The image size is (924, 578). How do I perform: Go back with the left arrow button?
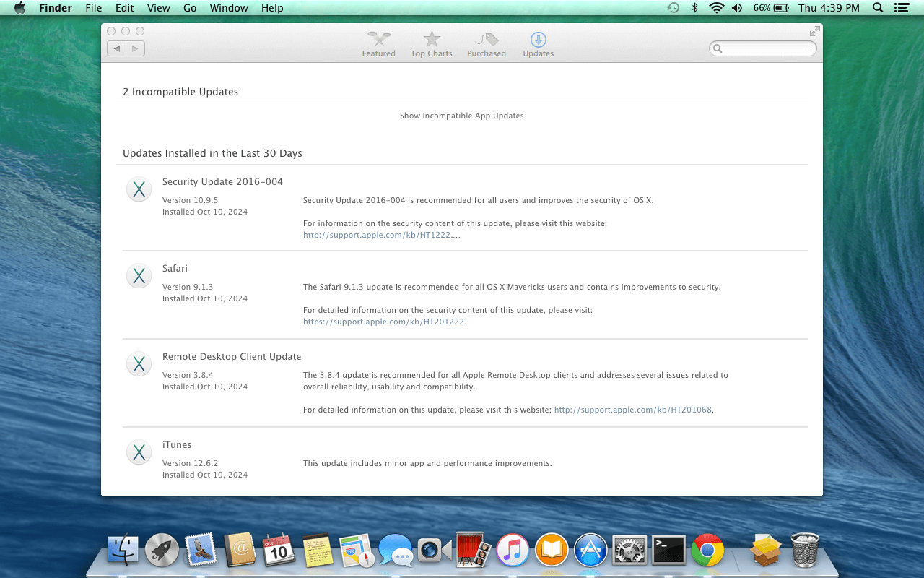117,48
